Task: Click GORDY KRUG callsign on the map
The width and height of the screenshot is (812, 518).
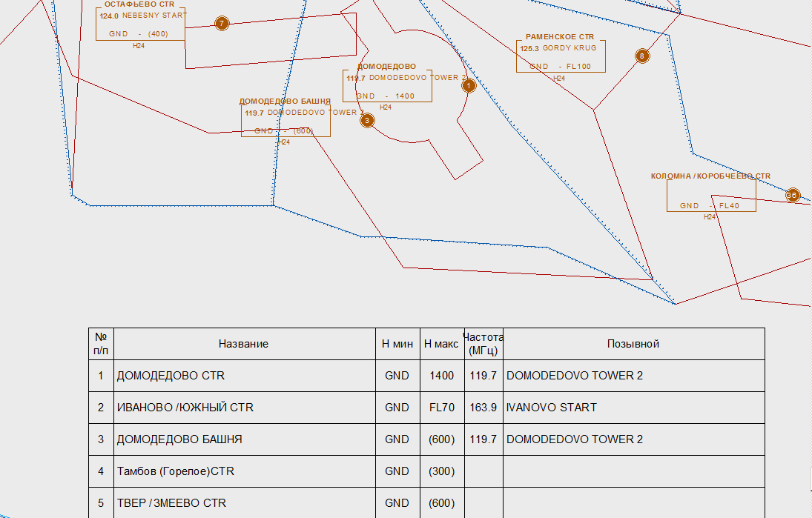Action: click(570, 48)
